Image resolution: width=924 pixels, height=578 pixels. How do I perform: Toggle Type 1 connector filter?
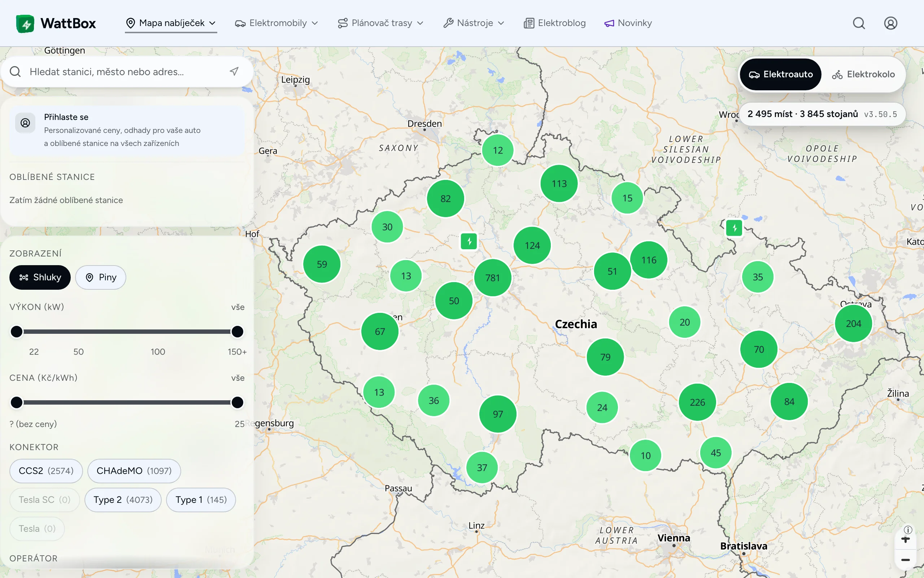(201, 500)
